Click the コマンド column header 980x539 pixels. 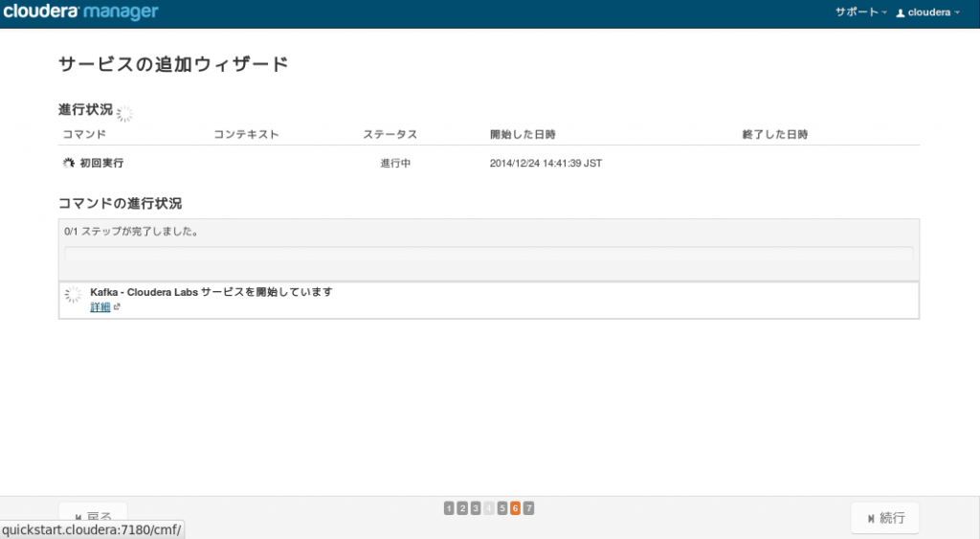84,134
